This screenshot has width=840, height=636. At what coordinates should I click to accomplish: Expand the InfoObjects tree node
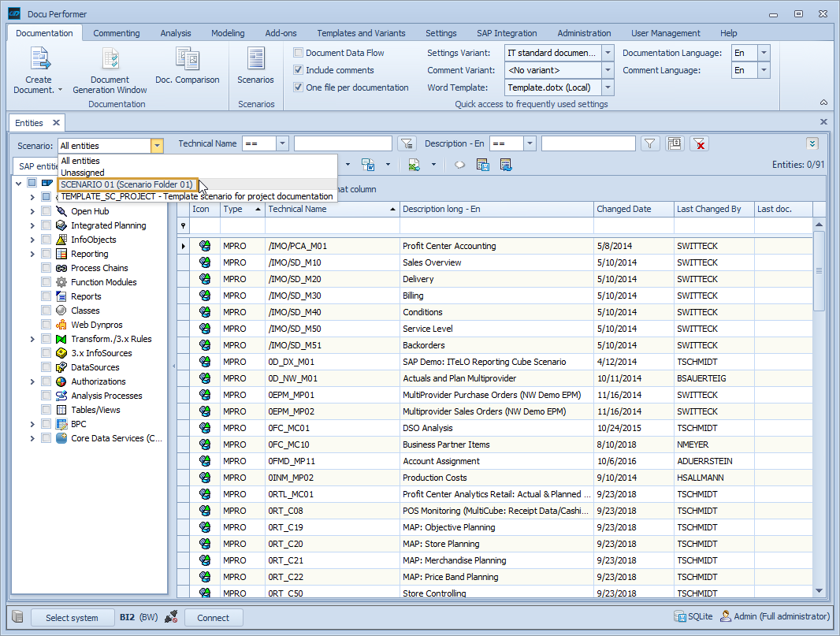(x=32, y=240)
